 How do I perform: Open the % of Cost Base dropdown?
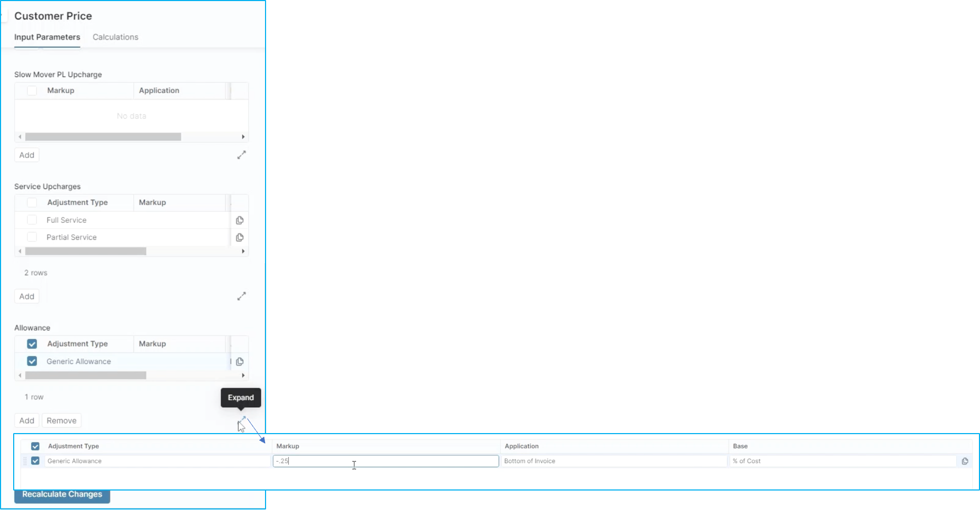point(843,461)
